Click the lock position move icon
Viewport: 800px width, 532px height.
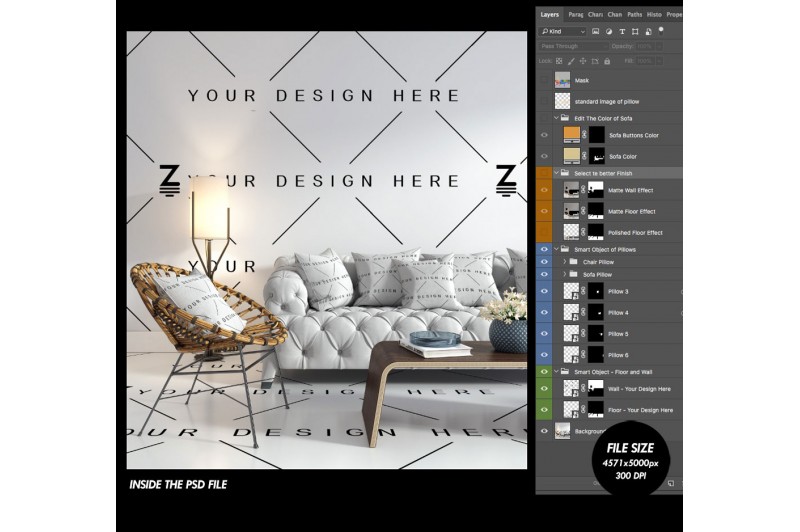pos(583,60)
